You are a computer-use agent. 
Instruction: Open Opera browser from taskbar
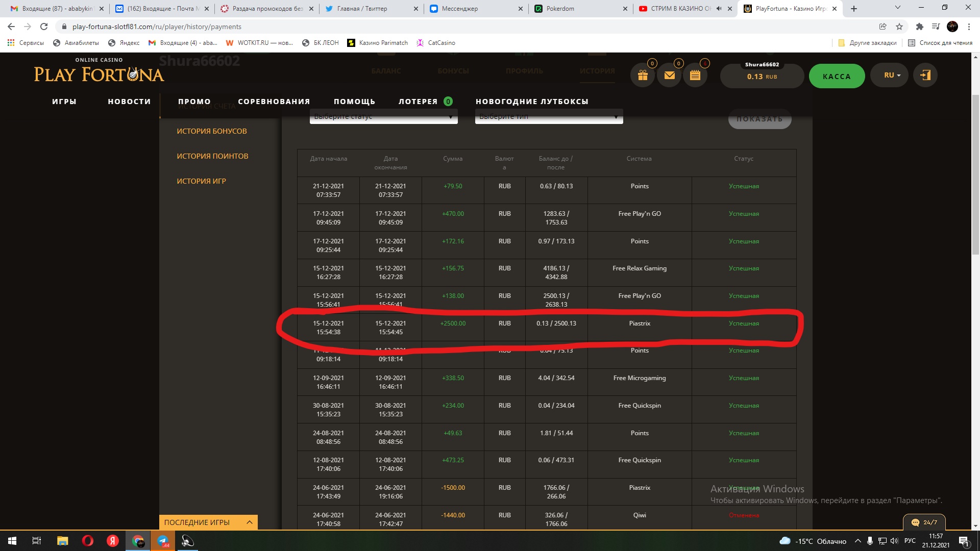tap(88, 541)
